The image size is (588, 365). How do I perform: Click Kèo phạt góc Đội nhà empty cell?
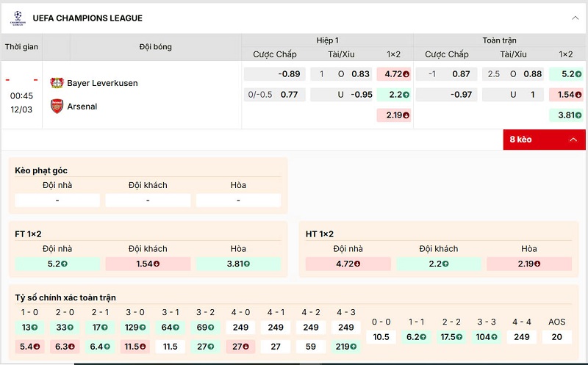57,200
